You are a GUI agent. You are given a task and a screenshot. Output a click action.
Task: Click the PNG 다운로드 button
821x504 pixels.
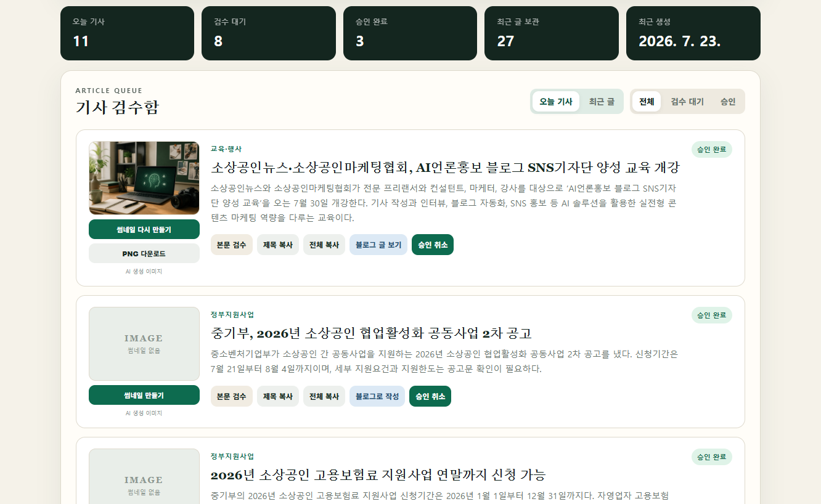144,253
